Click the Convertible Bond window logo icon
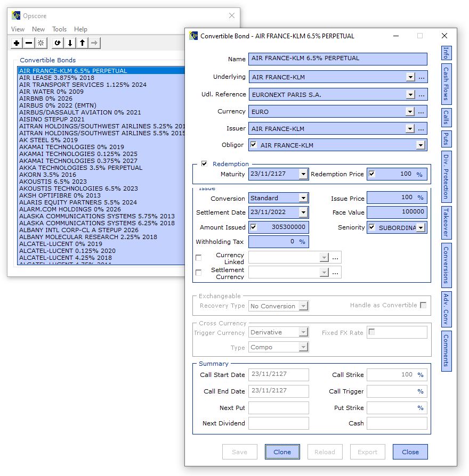This screenshot has height=476, width=469. click(193, 36)
